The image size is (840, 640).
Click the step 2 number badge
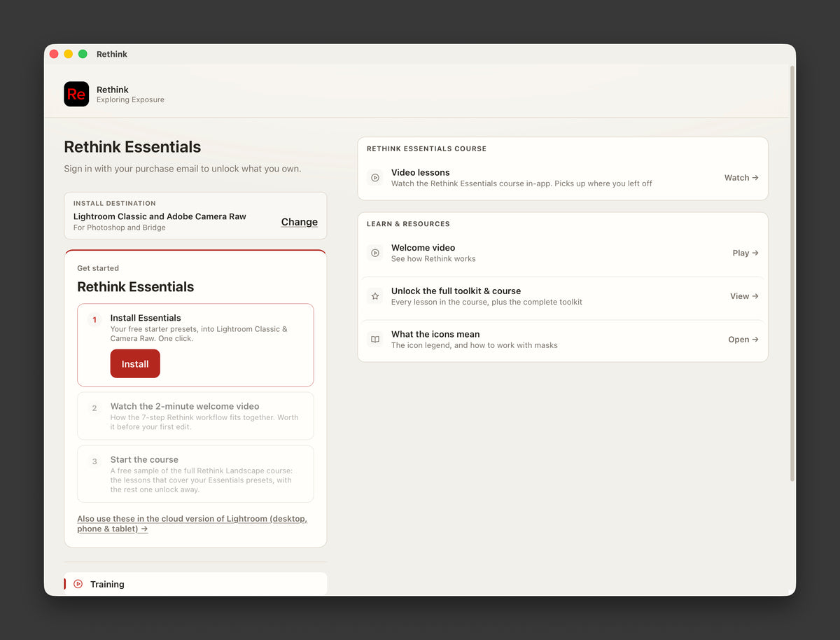(x=94, y=408)
